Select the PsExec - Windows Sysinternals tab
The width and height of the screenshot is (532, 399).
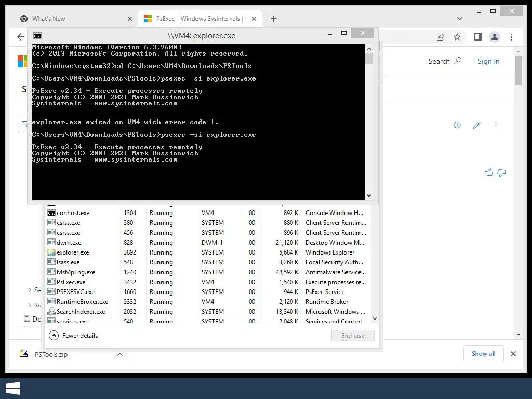pos(200,19)
